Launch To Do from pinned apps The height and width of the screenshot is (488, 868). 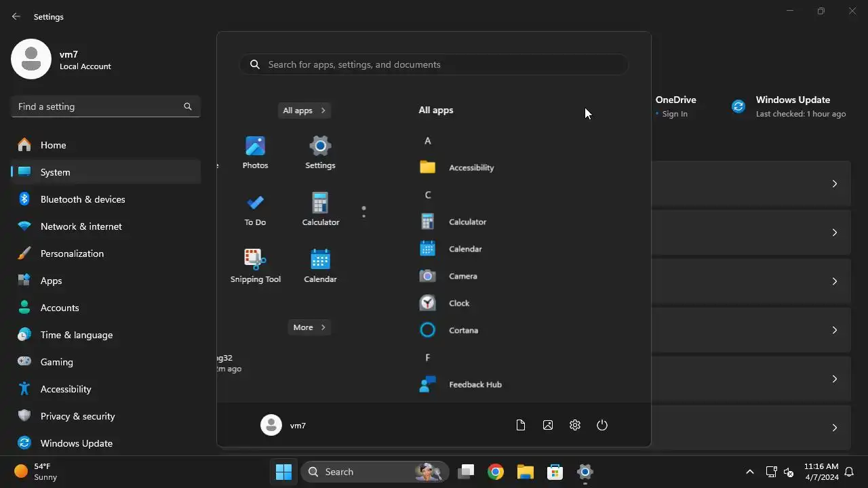coord(255,209)
